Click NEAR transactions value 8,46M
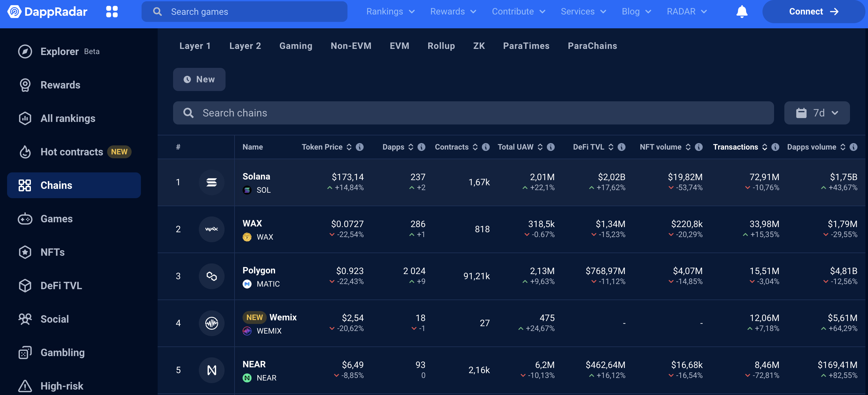The image size is (868, 395). point(767,365)
